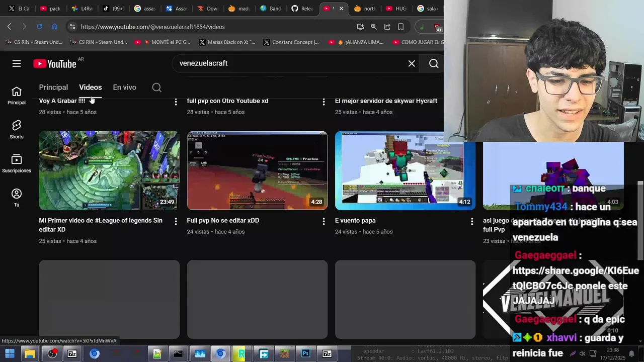The height and width of the screenshot is (362, 644).
Task: Search within the channel using the magnifier icon
Action: [156, 87]
